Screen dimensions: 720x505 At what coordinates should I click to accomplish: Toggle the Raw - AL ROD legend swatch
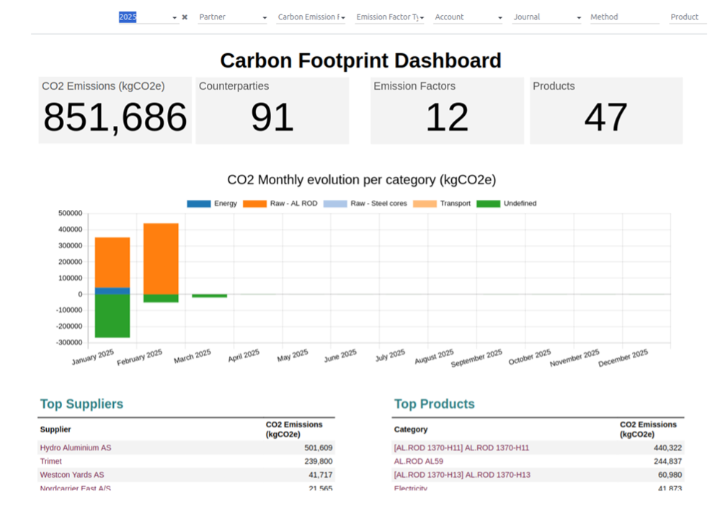click(254, 203)
